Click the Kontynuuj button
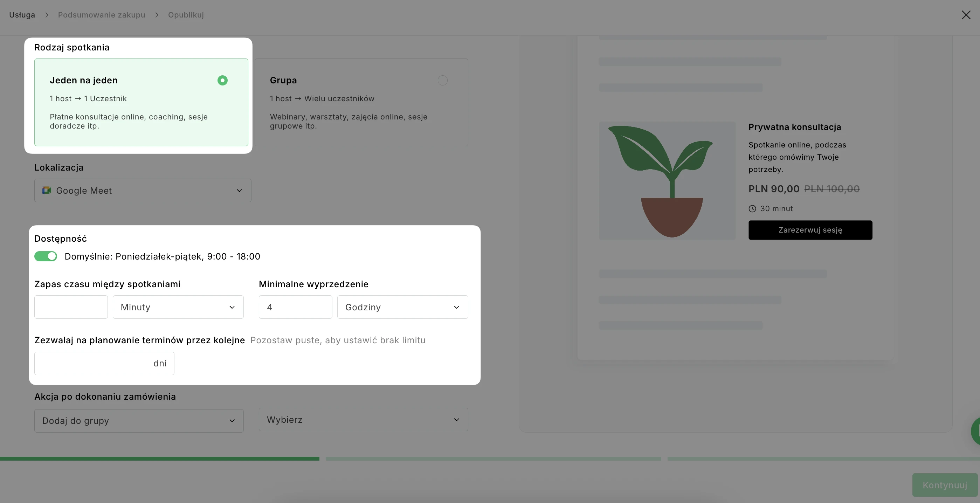The image size is (980, 503). pyautogui.click(x=945, y=485)
